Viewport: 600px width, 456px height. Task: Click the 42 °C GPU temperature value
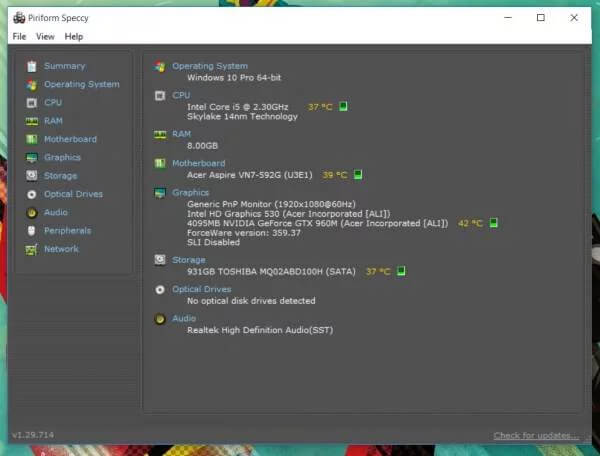pos(470,223)
